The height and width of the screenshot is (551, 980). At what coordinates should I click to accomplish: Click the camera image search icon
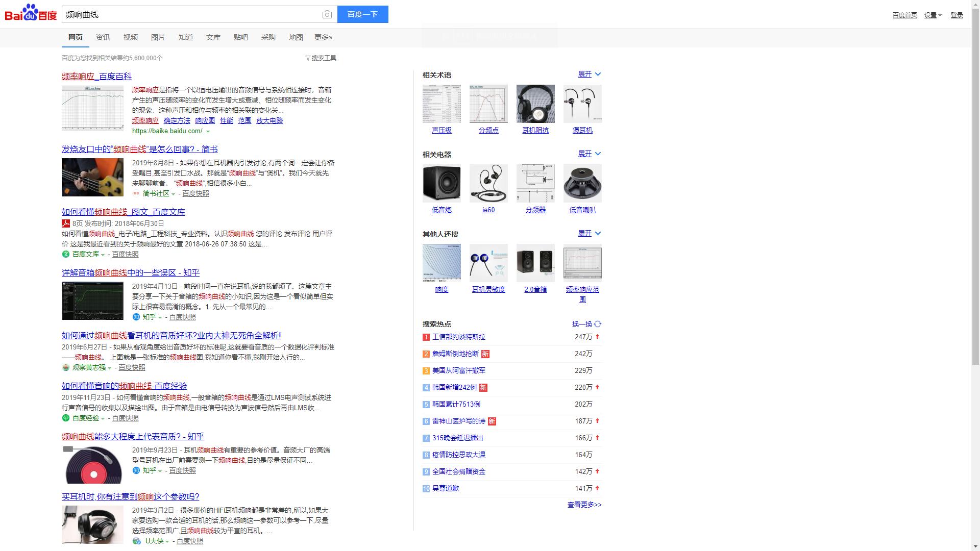327,15
